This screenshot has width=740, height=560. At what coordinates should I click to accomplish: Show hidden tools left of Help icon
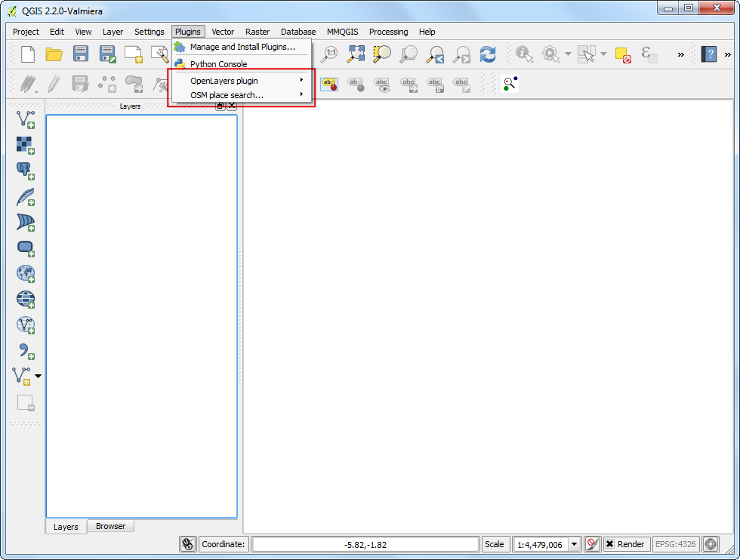click(680, 54)
